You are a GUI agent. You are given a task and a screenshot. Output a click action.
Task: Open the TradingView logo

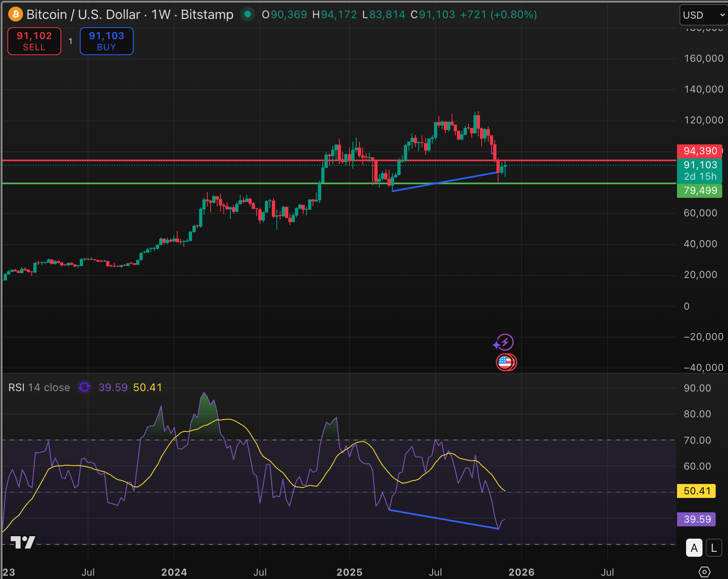tap(23, 542)
